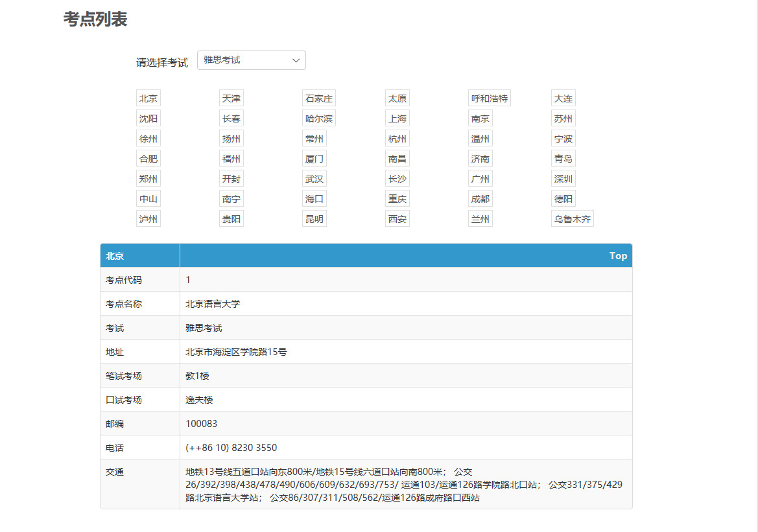Choose 深圳 from the city grid
Viewport: 758px width, 532px height.
[x=563, y=178]
